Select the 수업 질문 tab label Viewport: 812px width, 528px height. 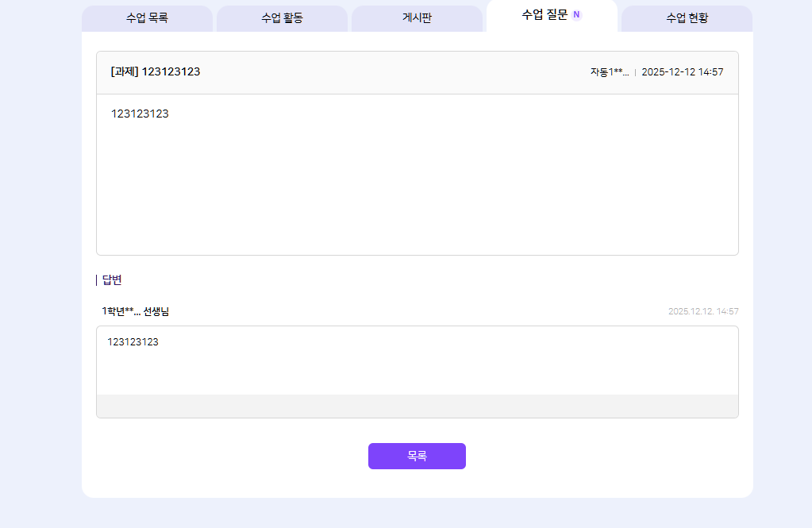pos(545,14)
